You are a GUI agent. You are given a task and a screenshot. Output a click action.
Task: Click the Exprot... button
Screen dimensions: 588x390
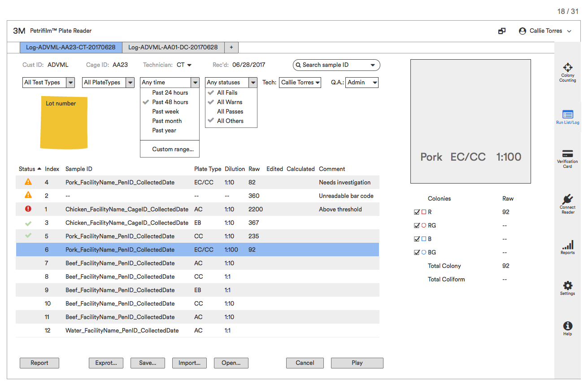click(x=106, y=363)
